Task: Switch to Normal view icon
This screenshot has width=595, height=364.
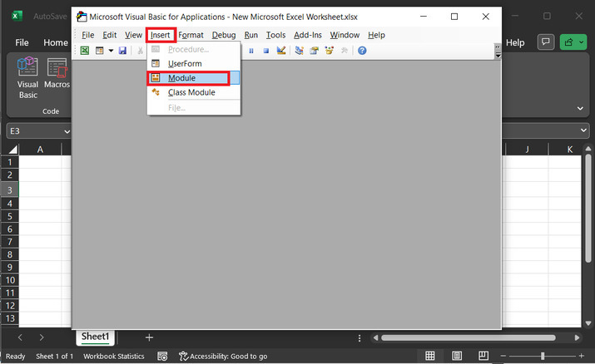Action: pyautogui.click(x=430, y=356)
